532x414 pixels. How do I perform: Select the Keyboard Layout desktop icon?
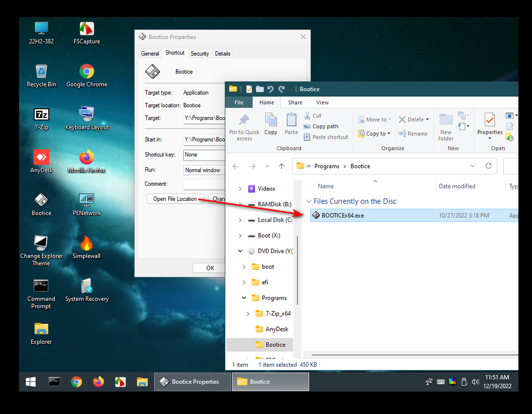(x=86, y=119)
